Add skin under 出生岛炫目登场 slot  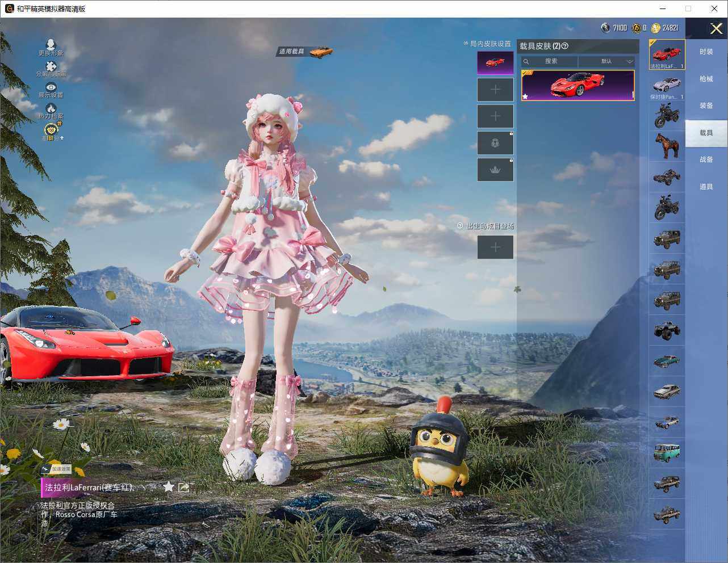(495, 247)
